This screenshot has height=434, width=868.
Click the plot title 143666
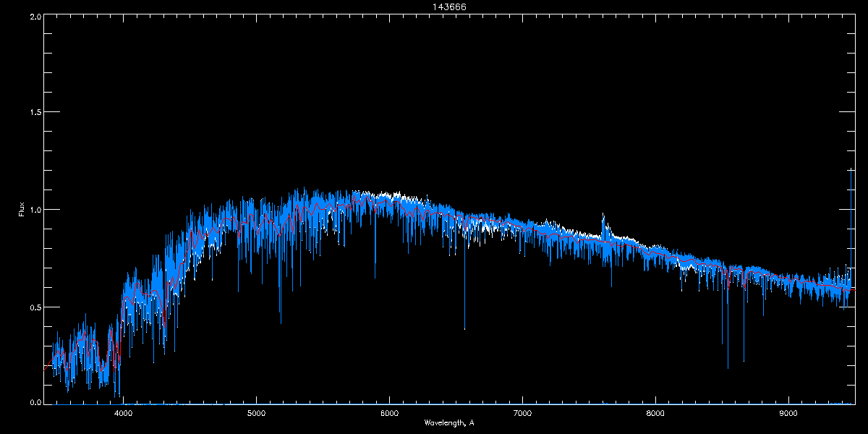tap(449, 7)
